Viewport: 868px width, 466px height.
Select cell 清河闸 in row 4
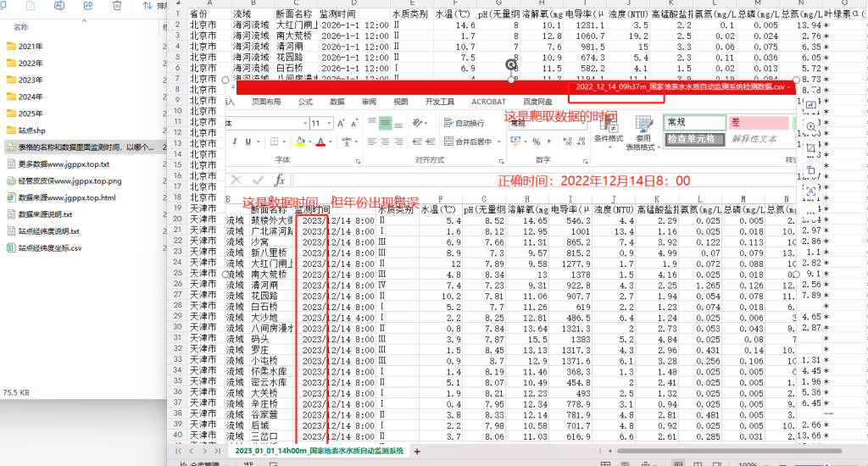[296, 47]
